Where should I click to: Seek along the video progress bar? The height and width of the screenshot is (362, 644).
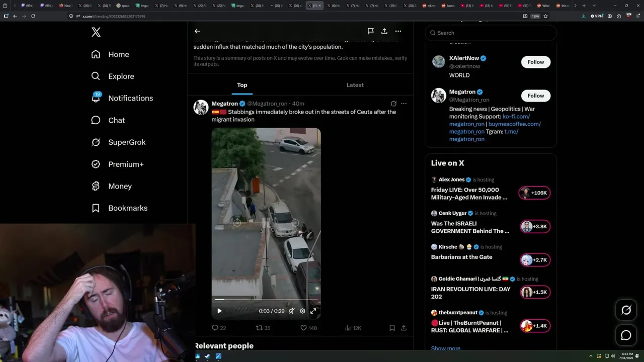[x=266, y=300]
